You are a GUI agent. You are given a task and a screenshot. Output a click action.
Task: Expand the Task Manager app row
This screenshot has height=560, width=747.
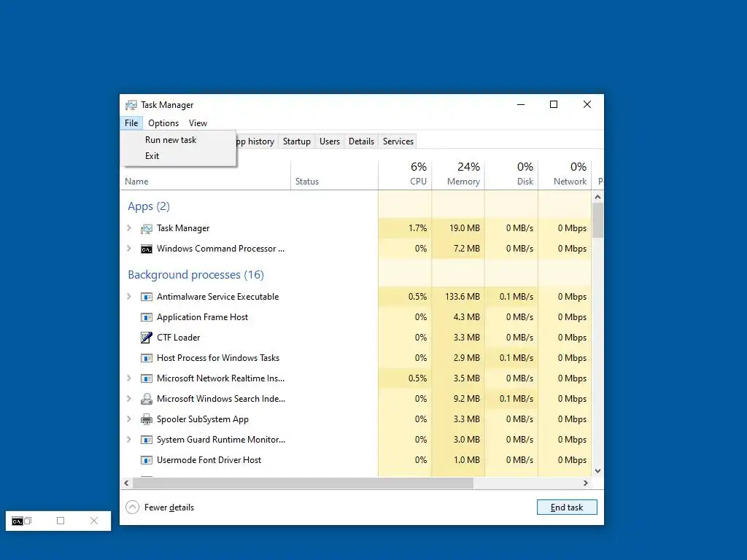tap(129, 228)
